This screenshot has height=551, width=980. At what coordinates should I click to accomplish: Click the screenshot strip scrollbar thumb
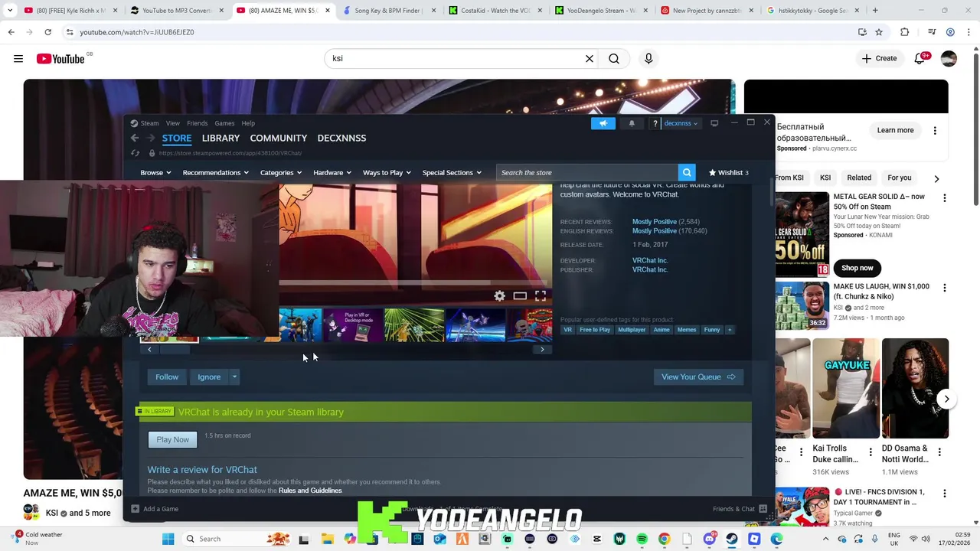pyautogui.click(x=175, y=350)
